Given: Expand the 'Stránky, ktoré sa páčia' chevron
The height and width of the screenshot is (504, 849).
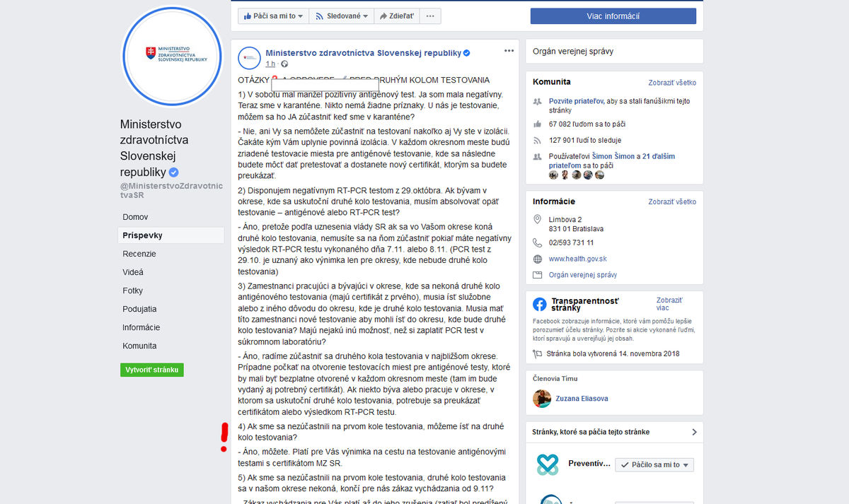Looking at the screenshot, I should 694,432.
